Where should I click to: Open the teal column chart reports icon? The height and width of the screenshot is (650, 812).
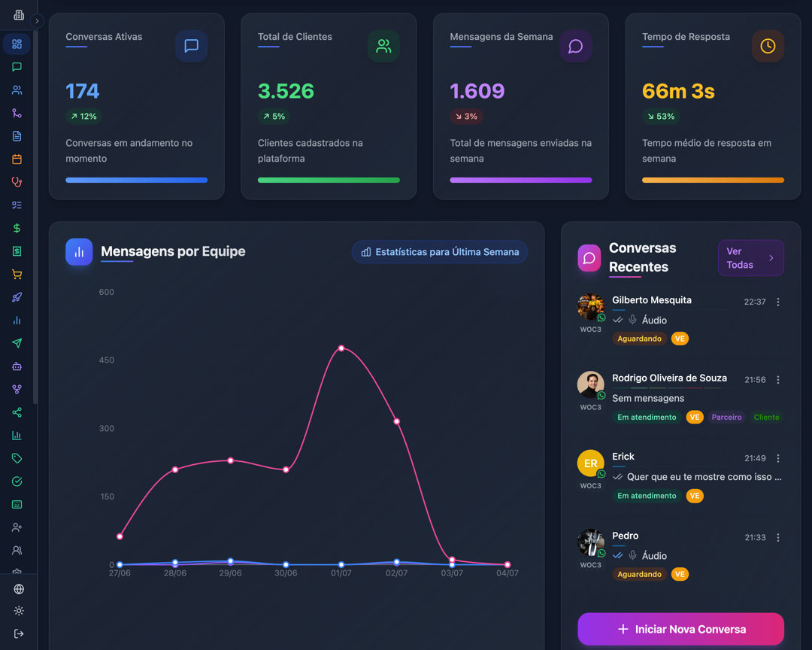(17, 436)
